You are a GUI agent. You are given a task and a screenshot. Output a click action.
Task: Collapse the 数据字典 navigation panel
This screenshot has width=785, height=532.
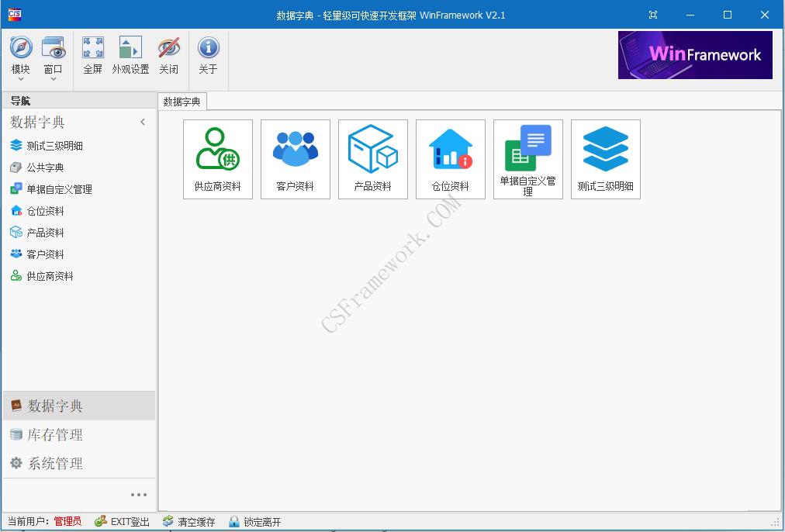[143, 122]
